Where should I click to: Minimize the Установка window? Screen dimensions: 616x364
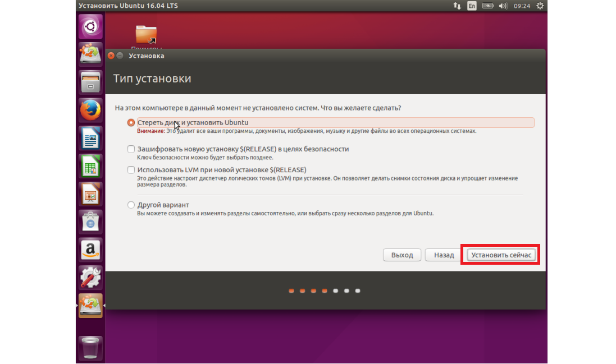click(x=120, y=56)
